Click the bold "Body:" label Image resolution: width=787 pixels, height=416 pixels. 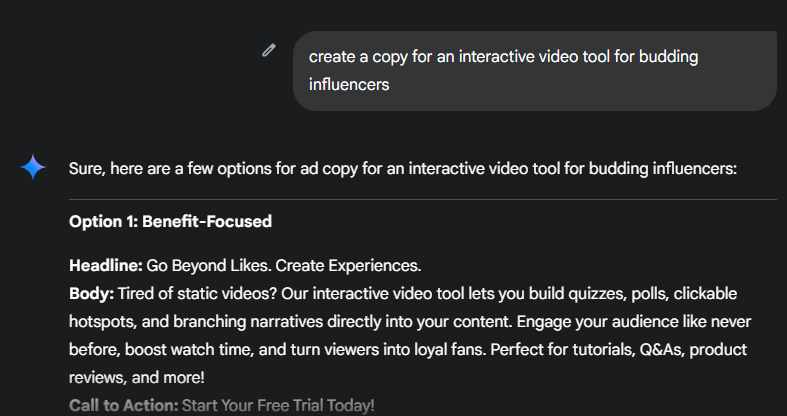(91, 294)
